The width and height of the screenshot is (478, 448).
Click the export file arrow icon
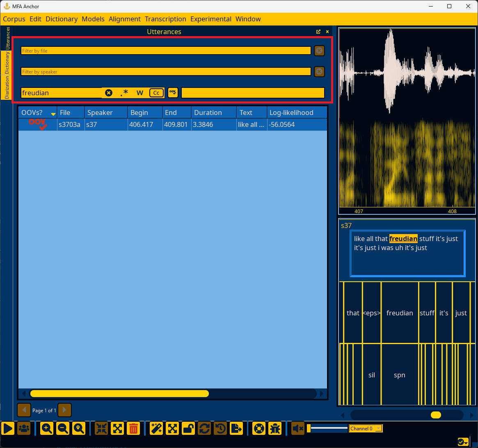click(236, 428)
